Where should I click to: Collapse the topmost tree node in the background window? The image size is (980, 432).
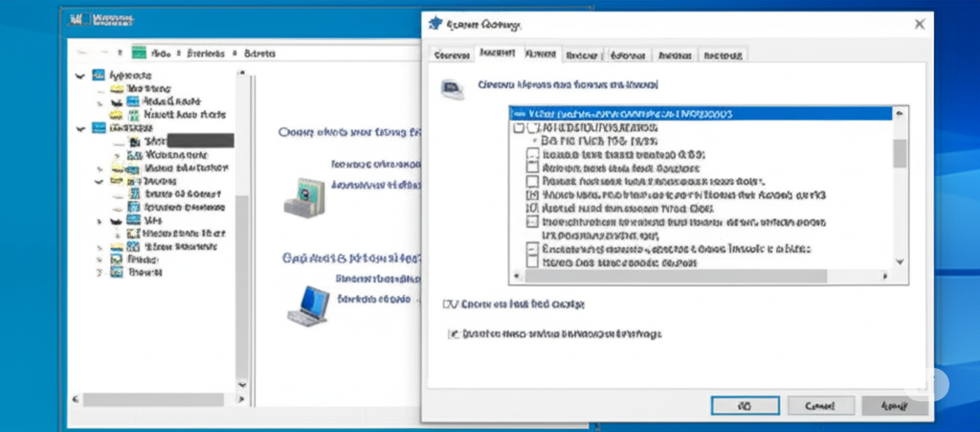tap(79, 76)
